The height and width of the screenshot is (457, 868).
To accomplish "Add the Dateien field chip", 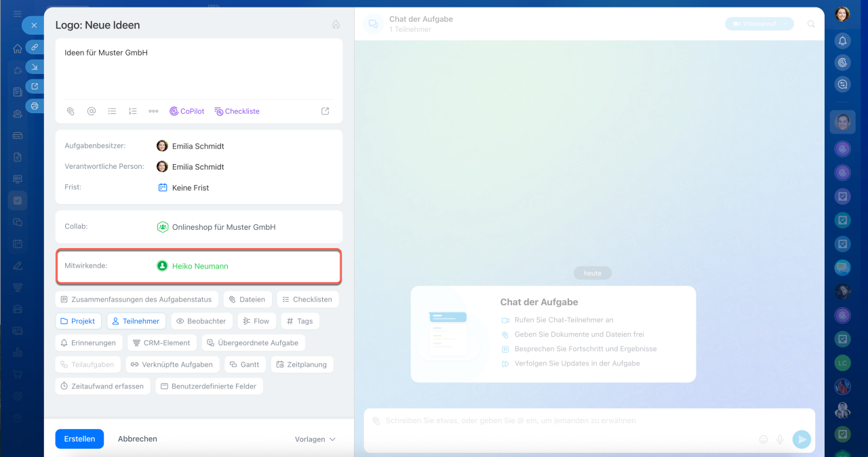I will [248, 299].
